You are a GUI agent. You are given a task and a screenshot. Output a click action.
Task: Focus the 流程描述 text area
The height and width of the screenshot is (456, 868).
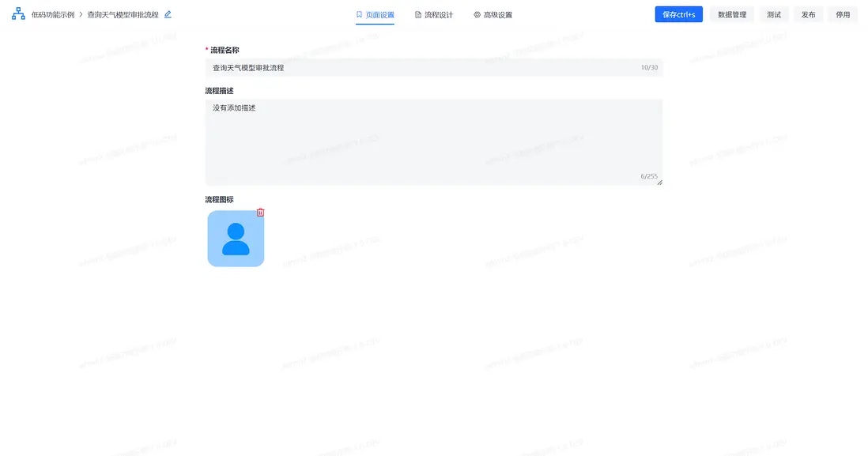click(x=434, y=142)
